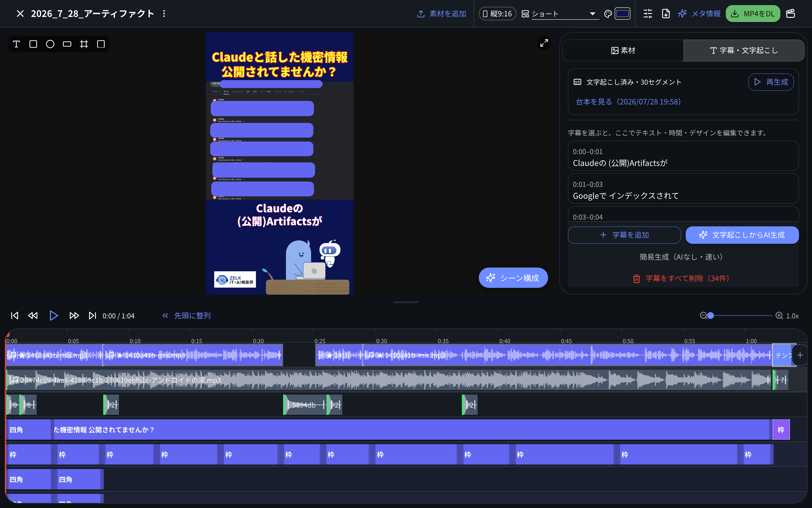This screenshot has width=812, height=508.
Task: Close the project with the X icon
Action: pyautogui.click(x=20, y=14)
